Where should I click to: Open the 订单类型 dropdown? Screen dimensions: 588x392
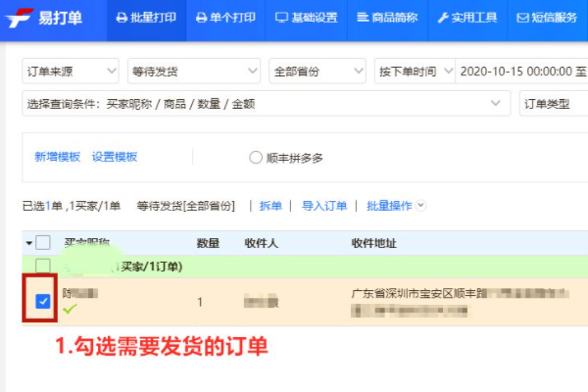coord(554,104)
